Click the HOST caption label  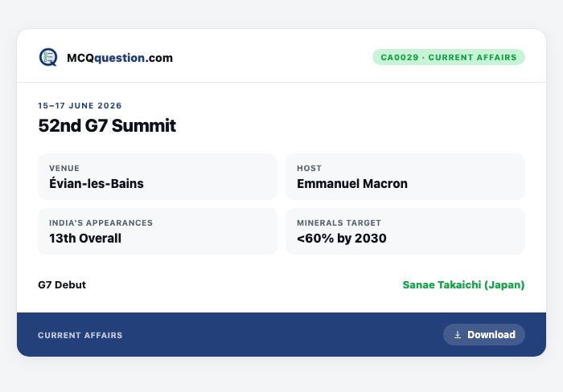tap(309, 168)
